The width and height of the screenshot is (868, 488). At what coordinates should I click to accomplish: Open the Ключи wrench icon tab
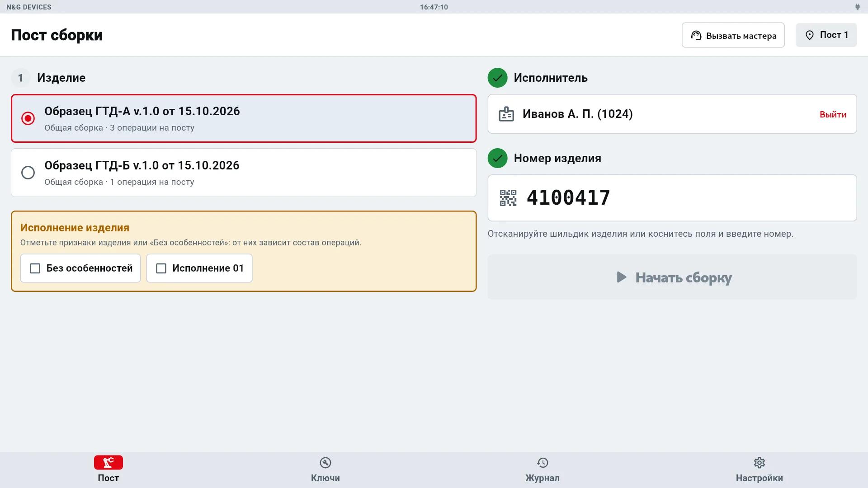point(325,463)
